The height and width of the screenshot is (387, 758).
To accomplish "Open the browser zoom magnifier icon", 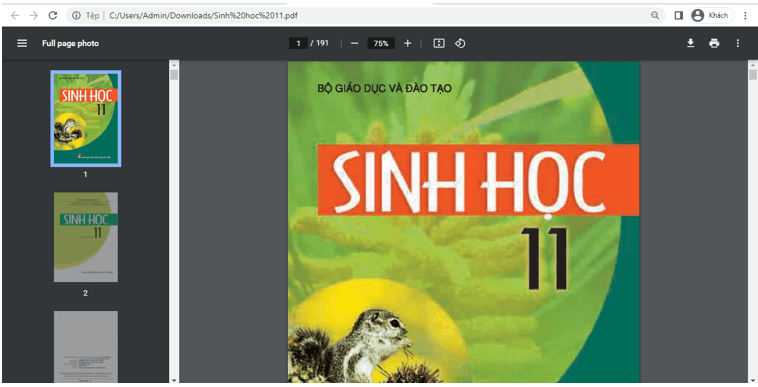I will 655,15.
